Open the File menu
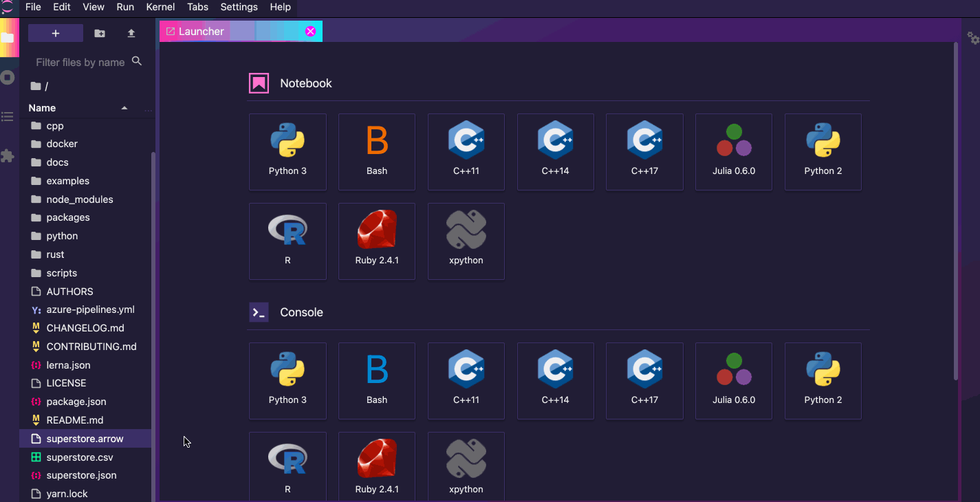The height and width of the screenshot is (502, 980). [33, 7]
